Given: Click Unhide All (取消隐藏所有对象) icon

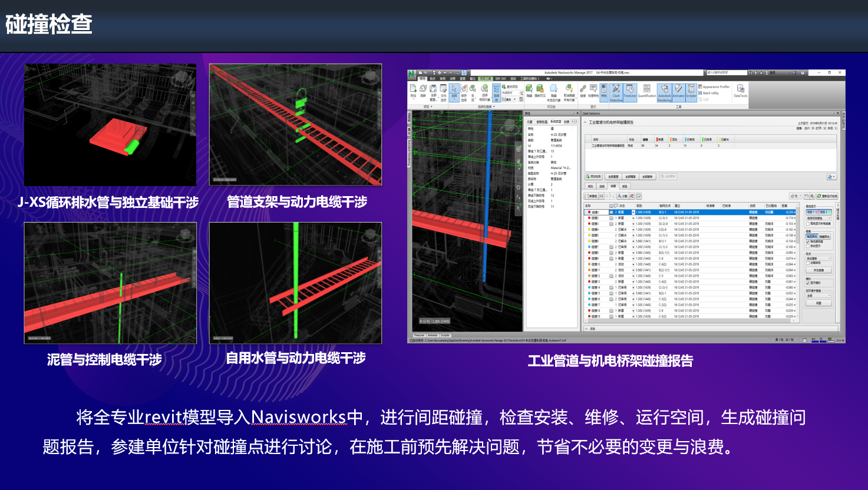Looking at the screenshot, I should (x=569, y=92).
